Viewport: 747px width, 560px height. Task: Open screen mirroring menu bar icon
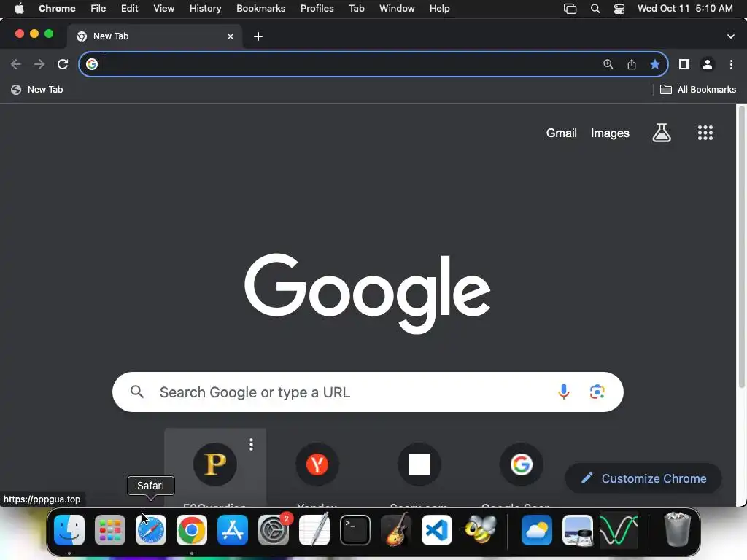point(570,9)
